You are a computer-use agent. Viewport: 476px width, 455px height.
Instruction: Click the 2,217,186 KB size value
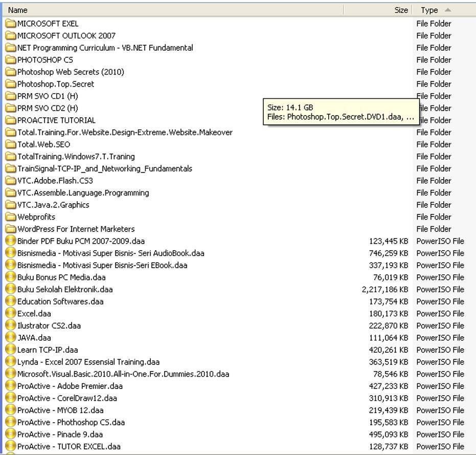tap(385, 289)
